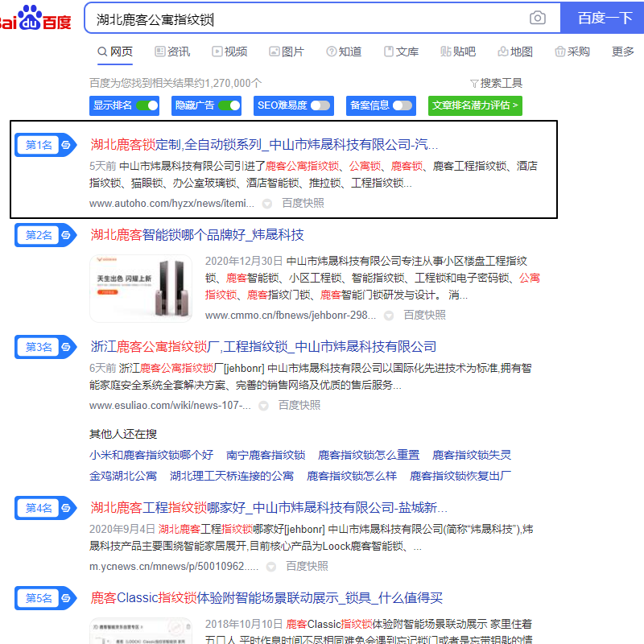Click URL www.autoho.com/hyzx/news/itemi...

[x=171, y=204]
